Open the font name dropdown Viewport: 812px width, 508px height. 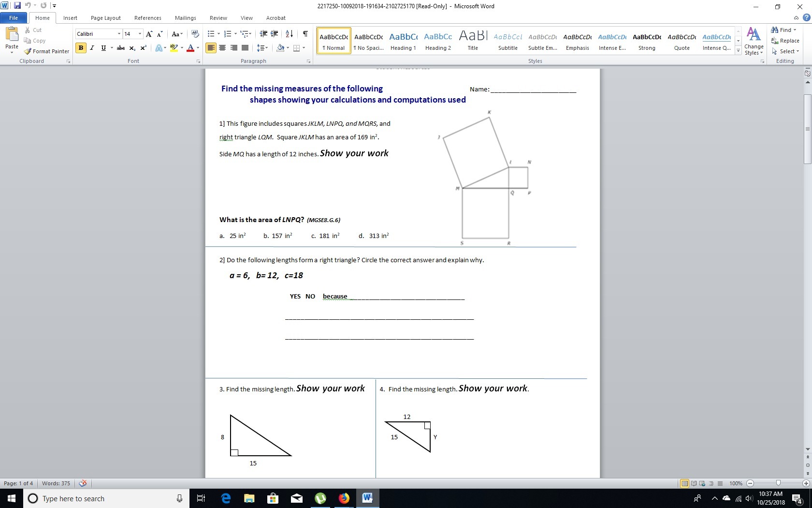[x=119, y=34]
